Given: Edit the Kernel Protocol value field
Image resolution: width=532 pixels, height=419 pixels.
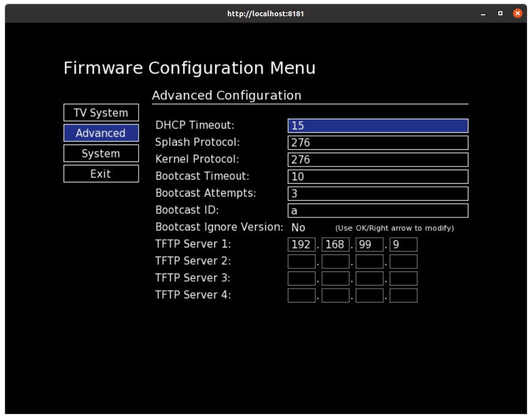Looking at the screenshot, I should (378, 160).
